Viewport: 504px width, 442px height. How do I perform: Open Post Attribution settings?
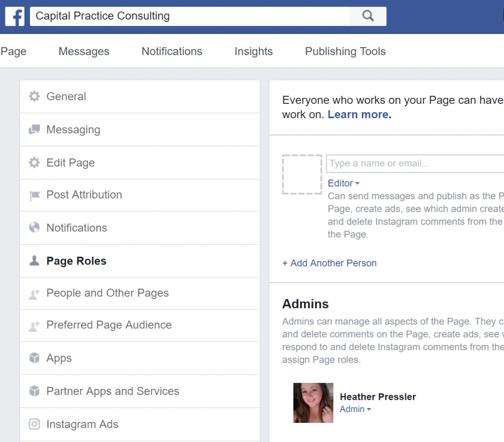[x=140, y=195]
